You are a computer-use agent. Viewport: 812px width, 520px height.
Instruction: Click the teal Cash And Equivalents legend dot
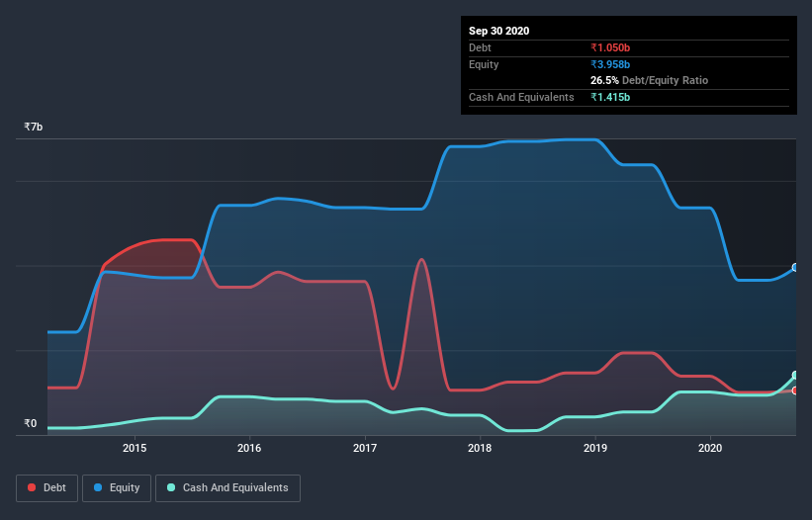(171, 488)
